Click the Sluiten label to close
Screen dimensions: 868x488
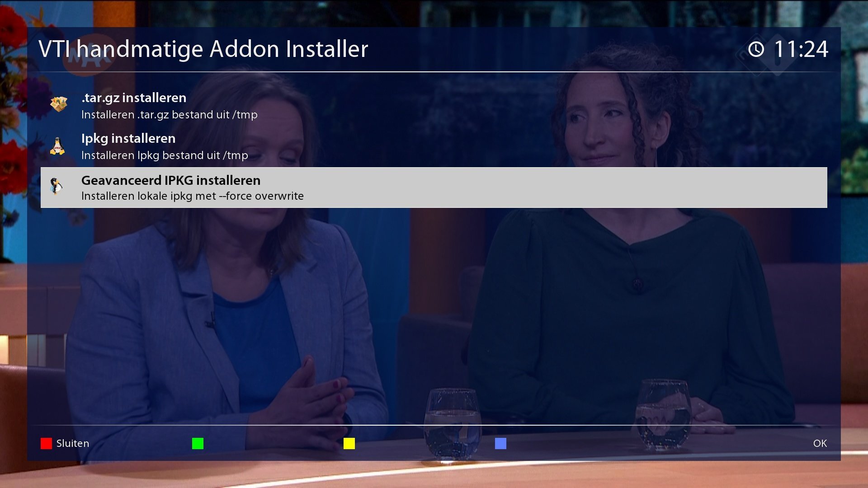click(72, 443)
